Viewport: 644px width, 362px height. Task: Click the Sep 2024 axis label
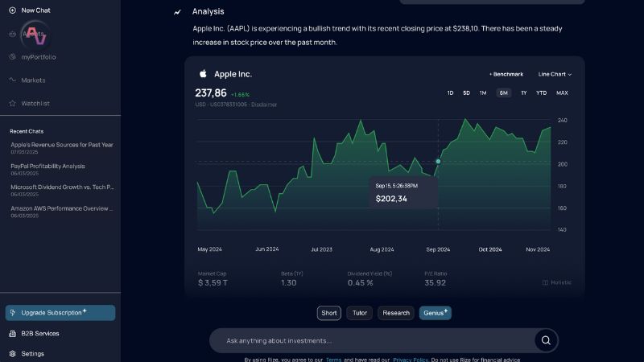[x=438, y=249]
